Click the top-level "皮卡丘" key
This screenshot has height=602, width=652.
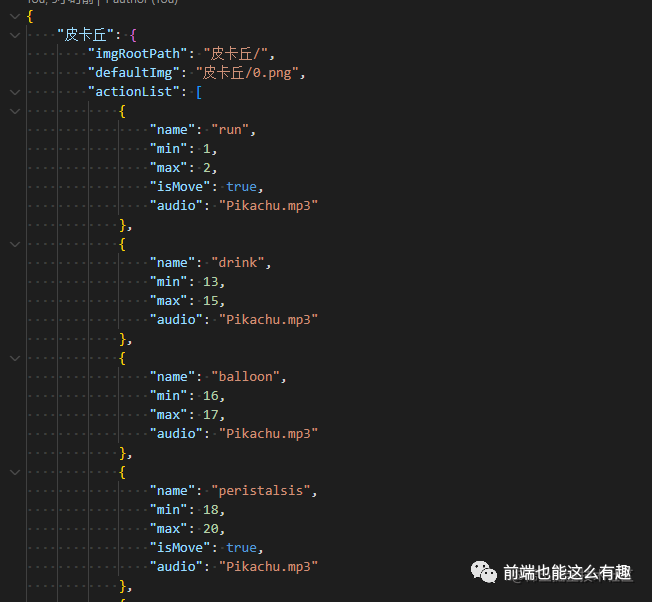click(x=85, y=35)
